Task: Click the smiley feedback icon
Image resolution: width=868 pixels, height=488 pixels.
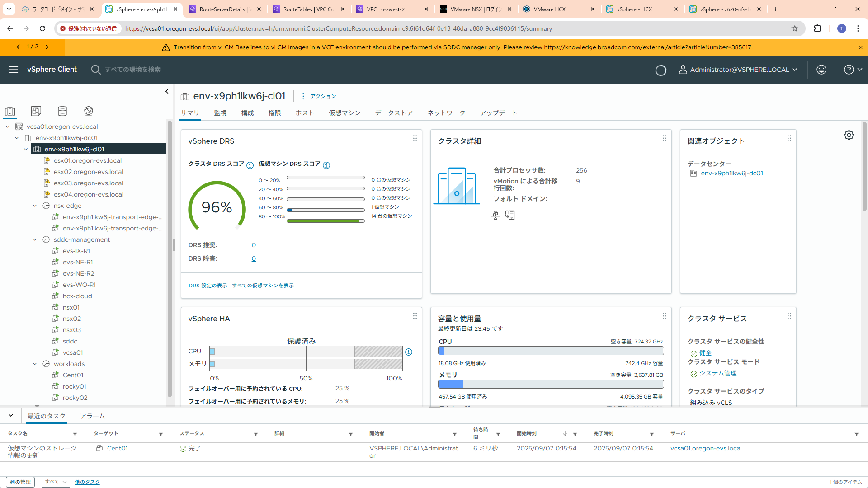Action: coord(821,70)
